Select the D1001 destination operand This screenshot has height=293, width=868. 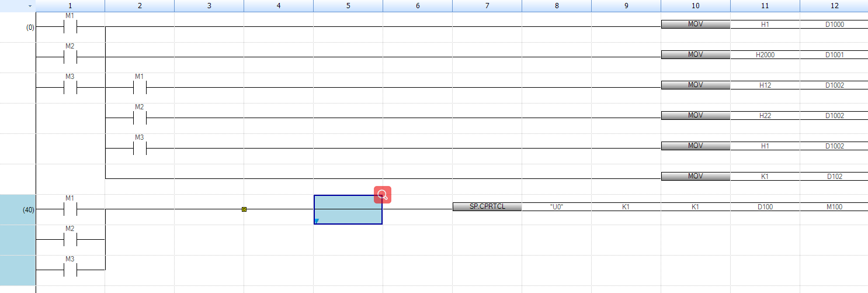tap(834, 55)
